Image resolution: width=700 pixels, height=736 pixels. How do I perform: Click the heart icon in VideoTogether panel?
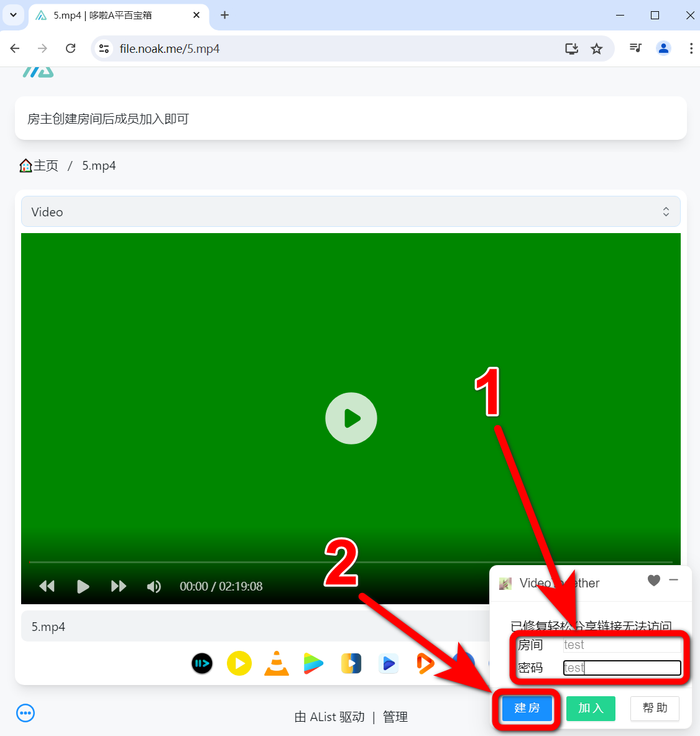(x=653, y=581)
